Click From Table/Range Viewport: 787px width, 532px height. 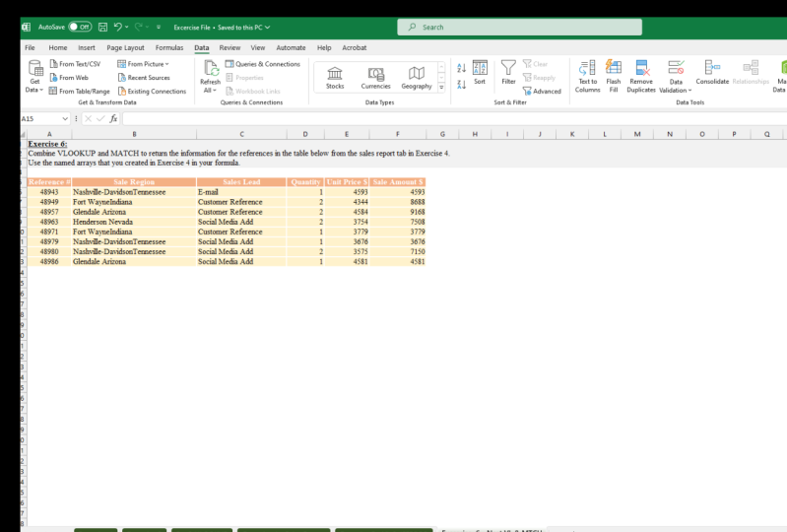point(80,91)
